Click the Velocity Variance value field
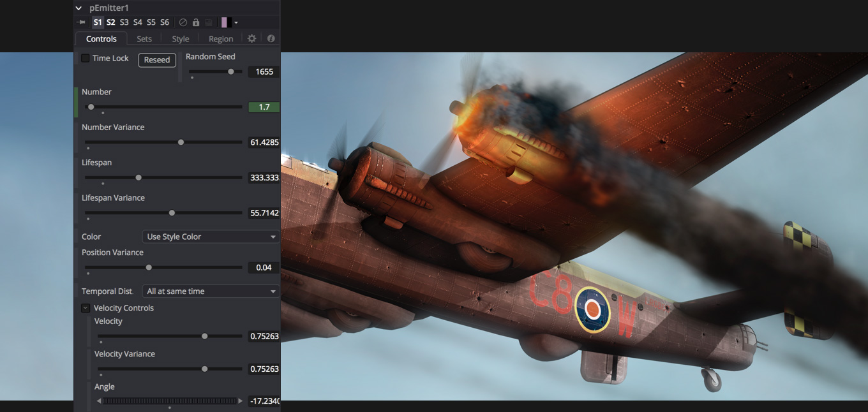 click(x=264, y=369)
